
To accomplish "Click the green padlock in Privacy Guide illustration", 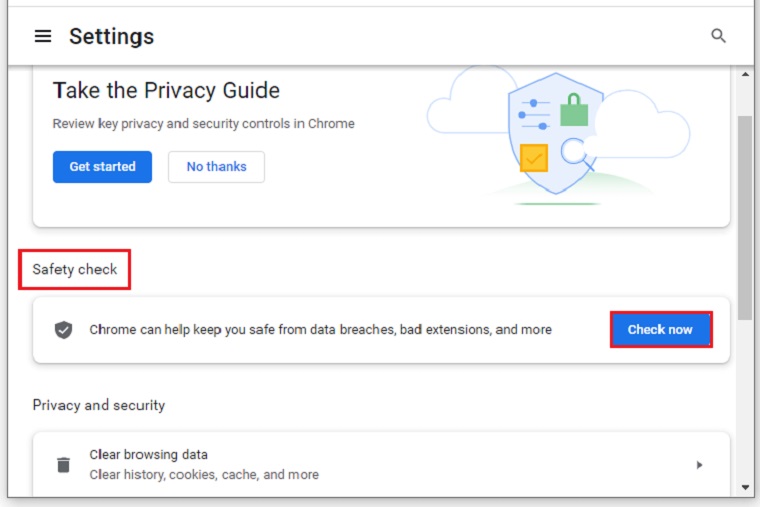I will [574, 108].
